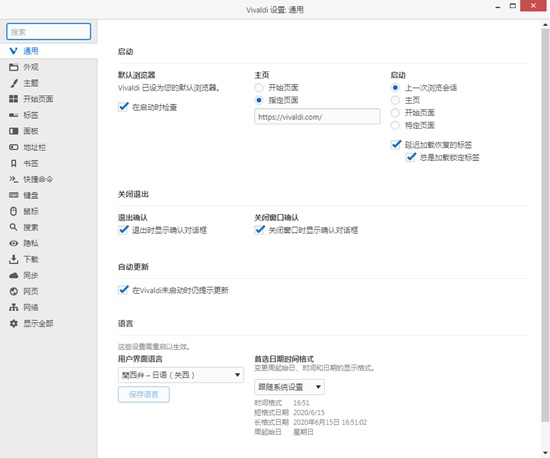The width and height of the screenshot is (550, 458).
Task: Click the eye icon for 隐私
Action: (x=13, y=243)
